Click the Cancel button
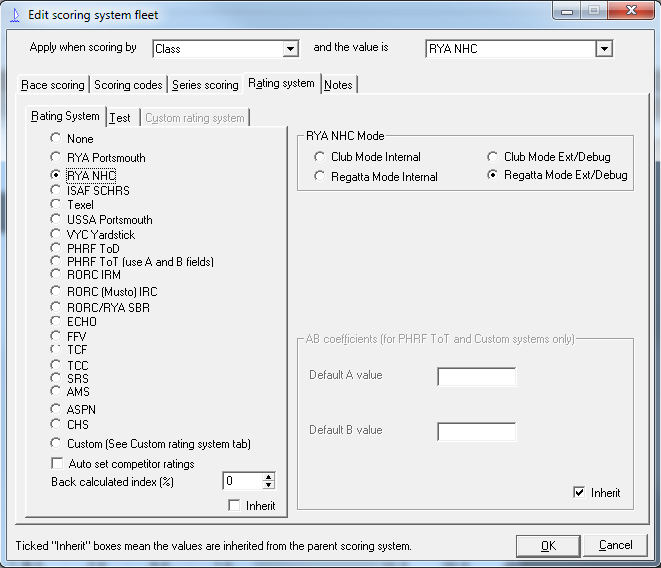This screenshot has height=568, width=661. tap(615, 546)
